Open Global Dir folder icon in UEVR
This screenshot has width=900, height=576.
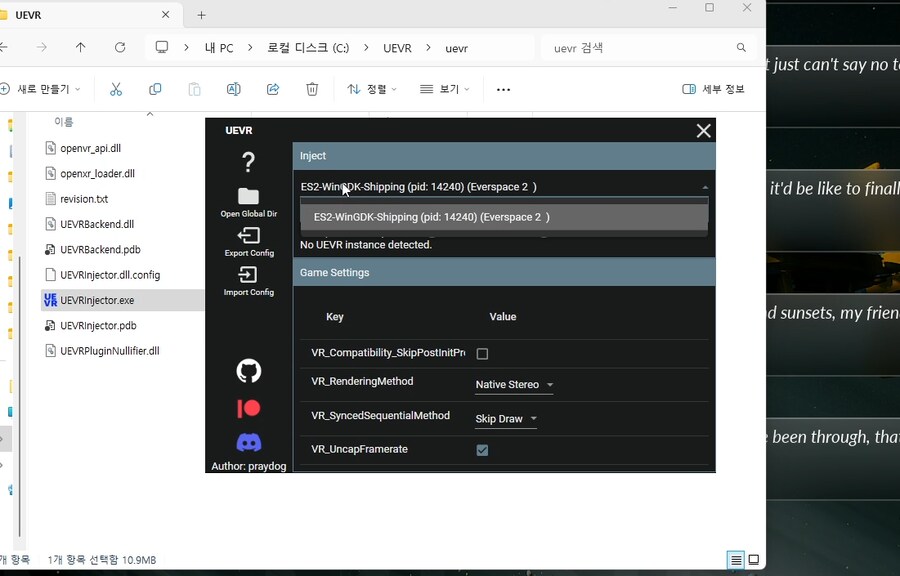pyautogui.click(x=249, y=196)
